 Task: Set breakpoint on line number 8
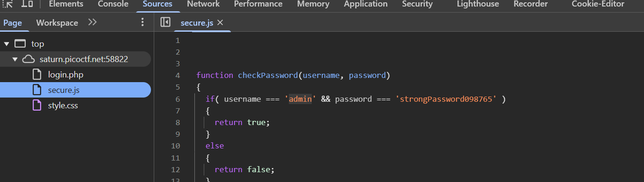[178, 122]
